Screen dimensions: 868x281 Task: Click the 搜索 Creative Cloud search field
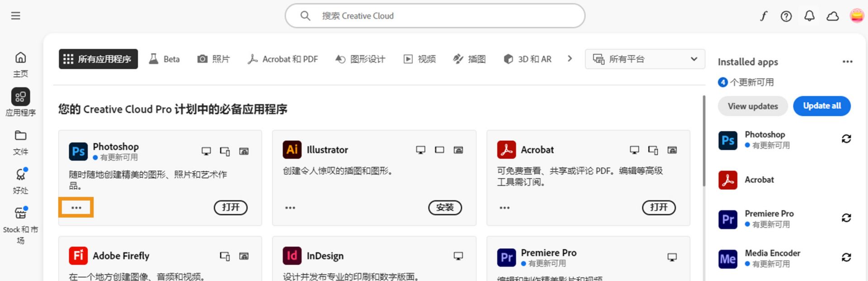(435, 16)
